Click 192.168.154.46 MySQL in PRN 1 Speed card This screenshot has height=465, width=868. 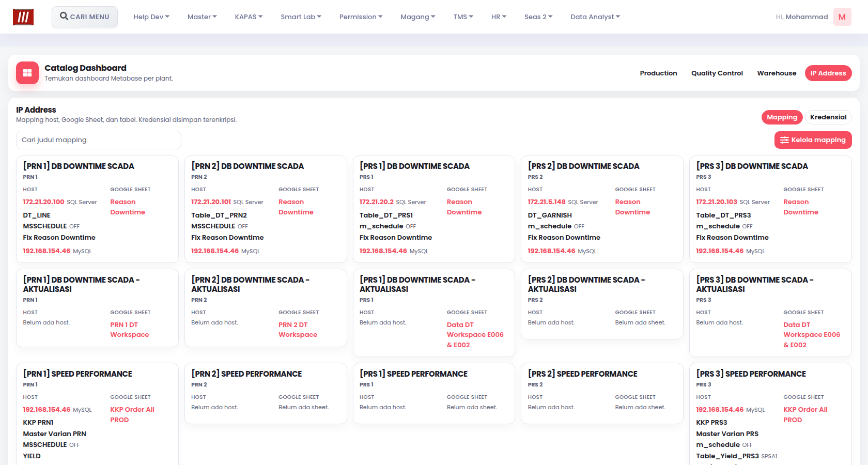pyautogui.click(x=57, y=410)
